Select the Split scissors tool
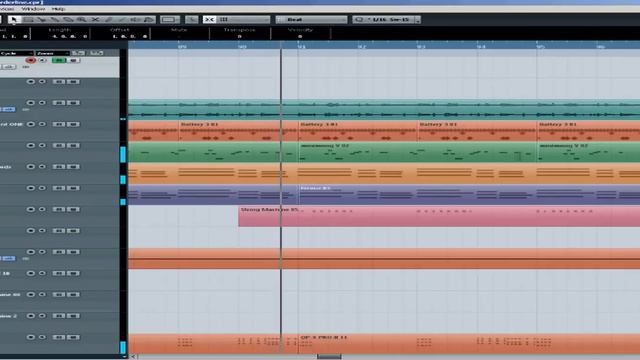Image resolution: width=640 pixels, height=360 pixels. click(41, 19)
